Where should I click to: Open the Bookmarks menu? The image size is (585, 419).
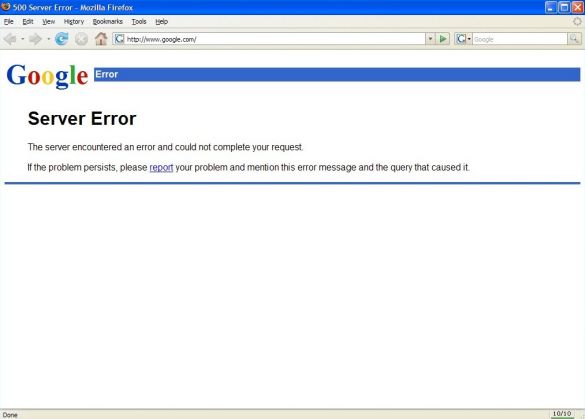pos(107,22)
